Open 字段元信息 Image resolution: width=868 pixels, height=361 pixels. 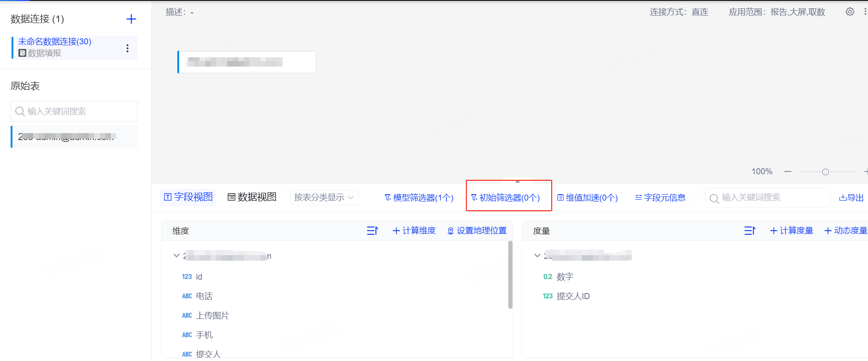coord(660,198)
